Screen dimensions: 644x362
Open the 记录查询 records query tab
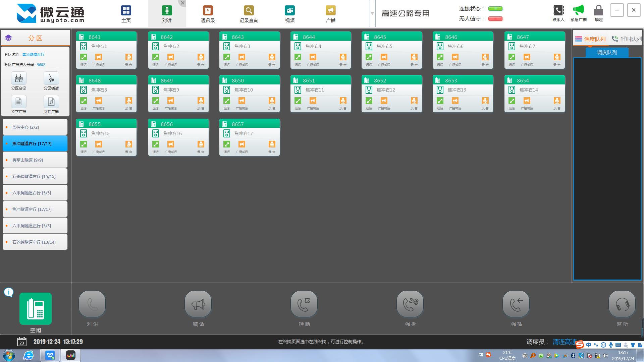point(249,13)
